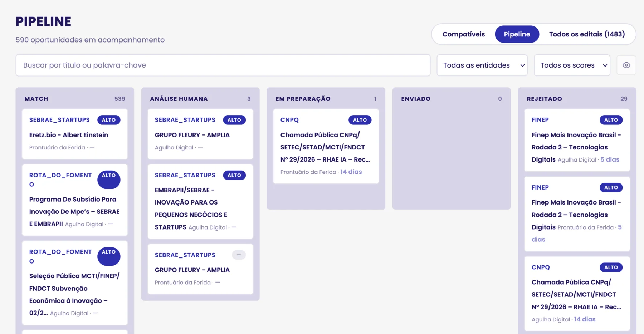This screenshot has height=334, width=644.
Task: Select the Pipeline tab
Action: [x=517, y=34]
